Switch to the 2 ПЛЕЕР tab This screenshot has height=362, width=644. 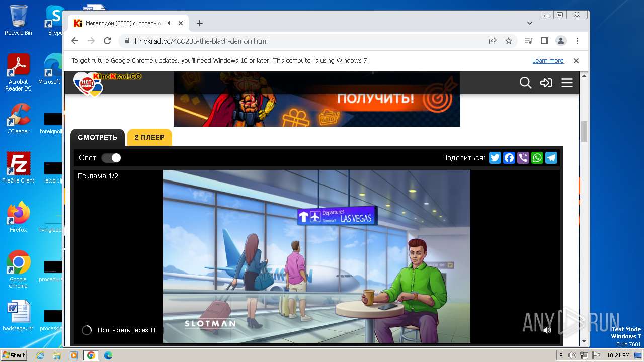point(149,137)
